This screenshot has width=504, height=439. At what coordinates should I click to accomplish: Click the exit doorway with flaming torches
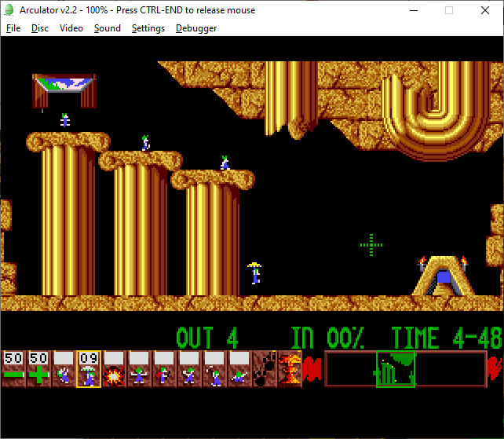tap(443, 276)
